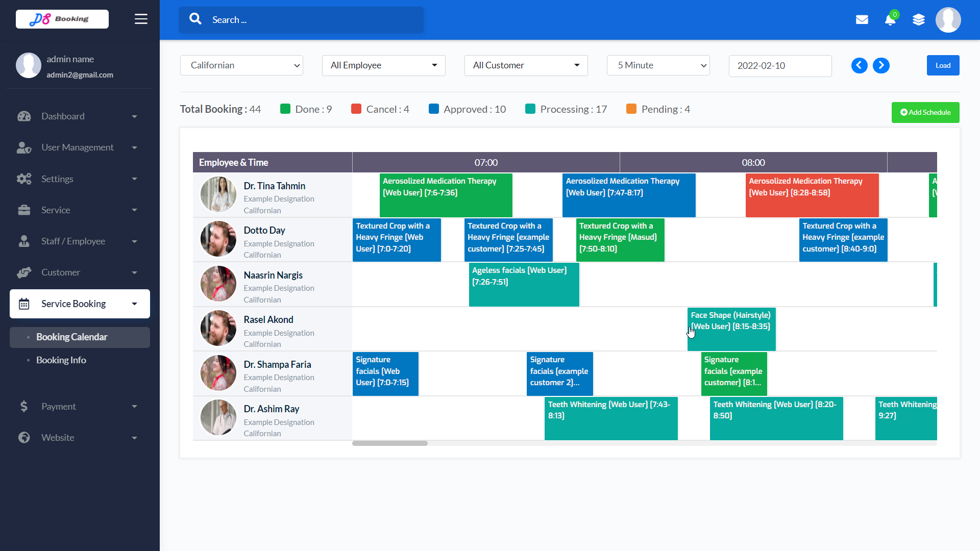Open the Booking Info submenu item
The width and height of the screenshot is (980, 551).
(61, 360)
